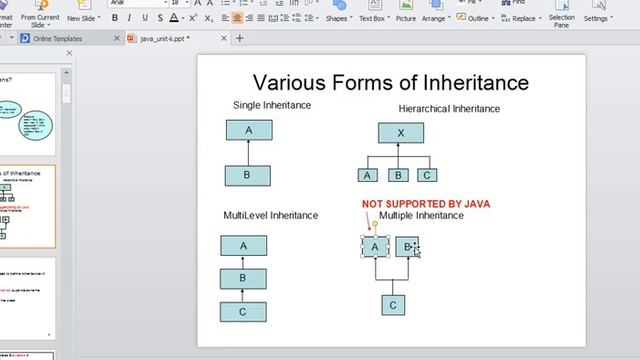Screen dimensions: 640x360
Task: Insert a Text Box
Action: click(x=374, y=12)
